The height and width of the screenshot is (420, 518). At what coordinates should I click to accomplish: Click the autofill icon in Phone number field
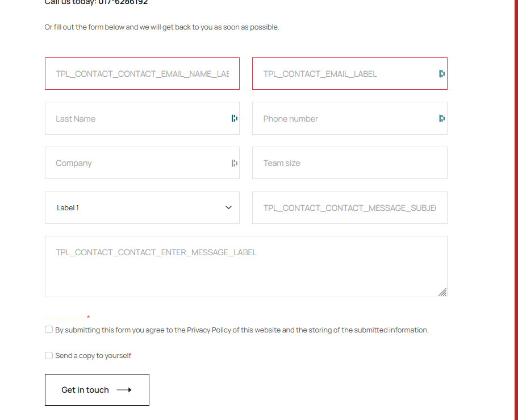tap(442, 118)
